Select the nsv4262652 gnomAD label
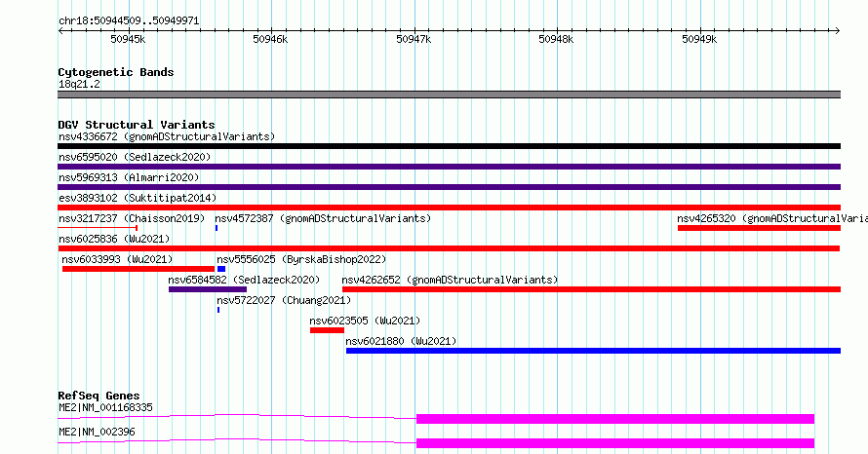This screenshot has height=454, width=868. coord(450,280)
